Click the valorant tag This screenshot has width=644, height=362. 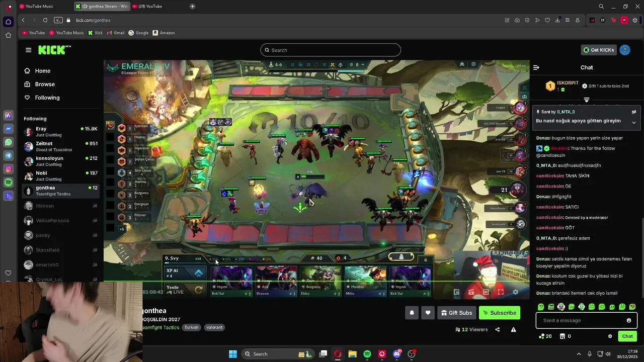[214, 327]
